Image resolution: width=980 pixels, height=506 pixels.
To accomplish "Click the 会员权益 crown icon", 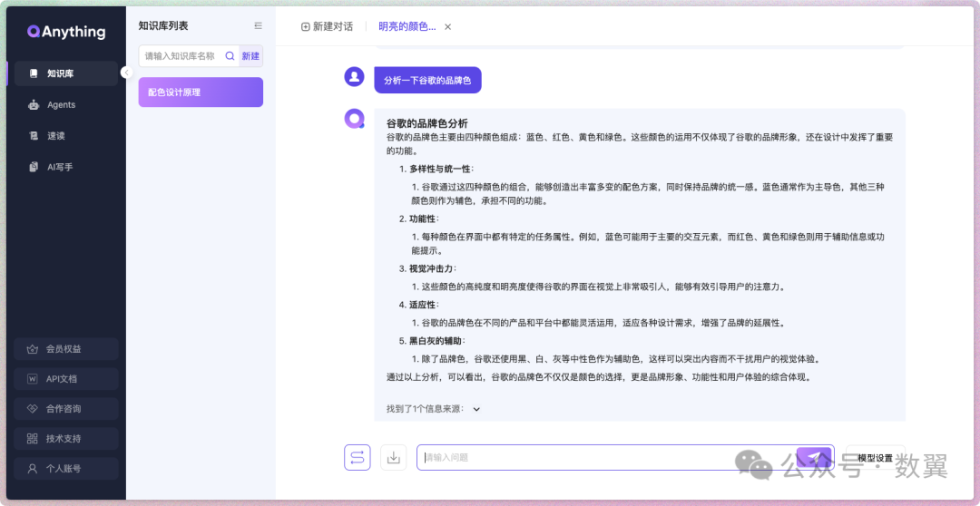I will point(33,349).
